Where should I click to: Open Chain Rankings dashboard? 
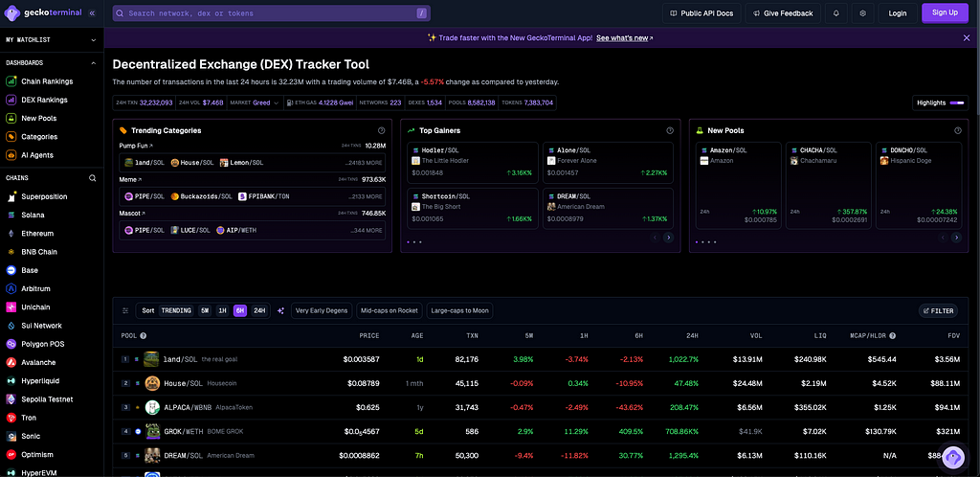47,81
